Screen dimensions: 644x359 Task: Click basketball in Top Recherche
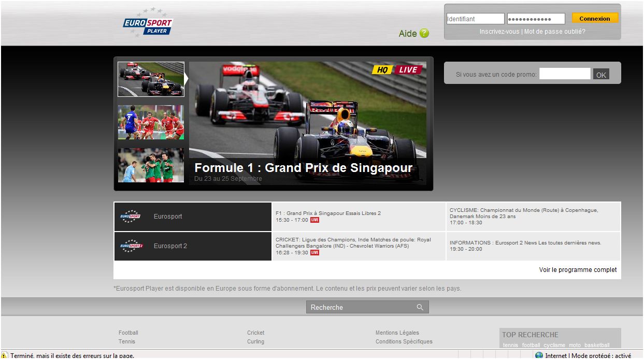coord(597,345)
